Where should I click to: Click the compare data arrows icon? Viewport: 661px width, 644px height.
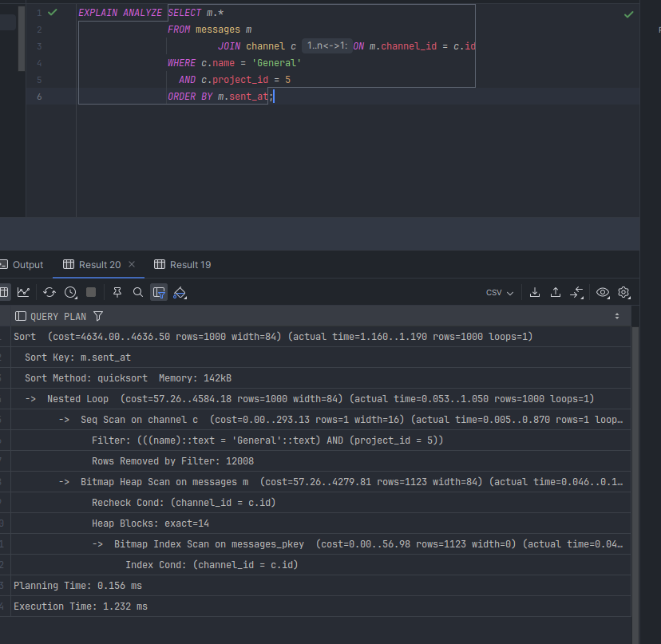click(x=577, y=293)
